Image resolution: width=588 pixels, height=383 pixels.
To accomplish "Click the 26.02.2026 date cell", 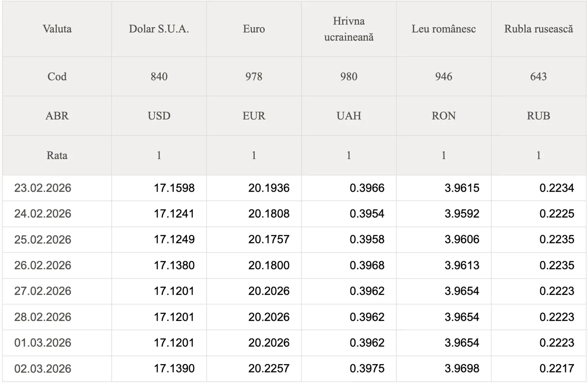I will click(x=43, y=265).
